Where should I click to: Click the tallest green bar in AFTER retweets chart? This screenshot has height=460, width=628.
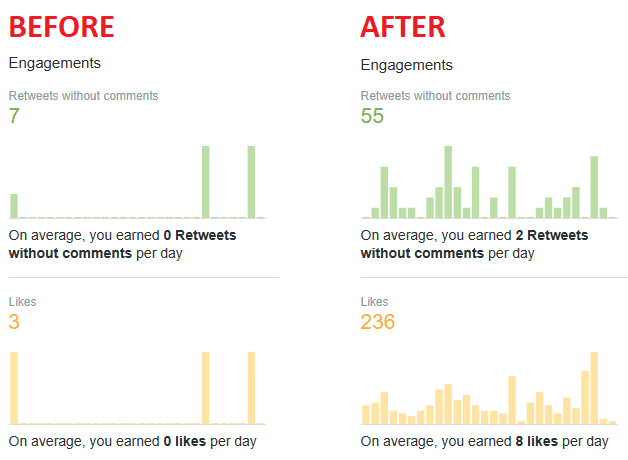click(448, 182)
